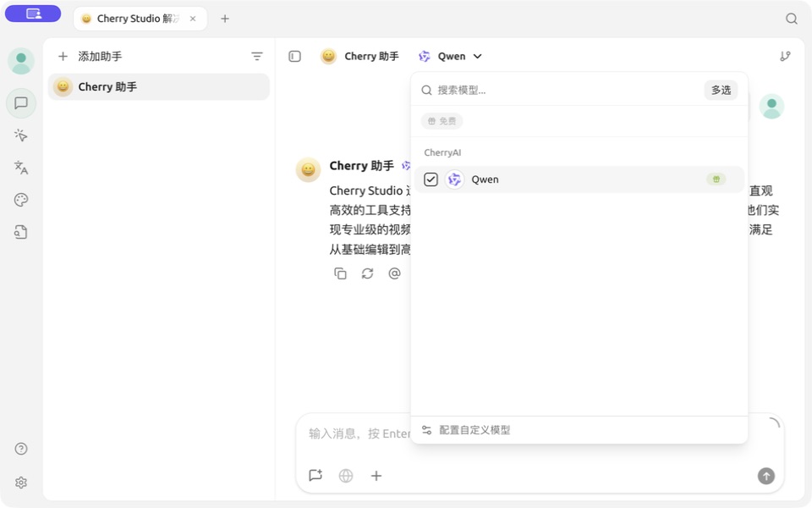Open the chat assistants sidebar icon
Image resolution: width=812 pixels, height=508 pixels.
point(21,103)
